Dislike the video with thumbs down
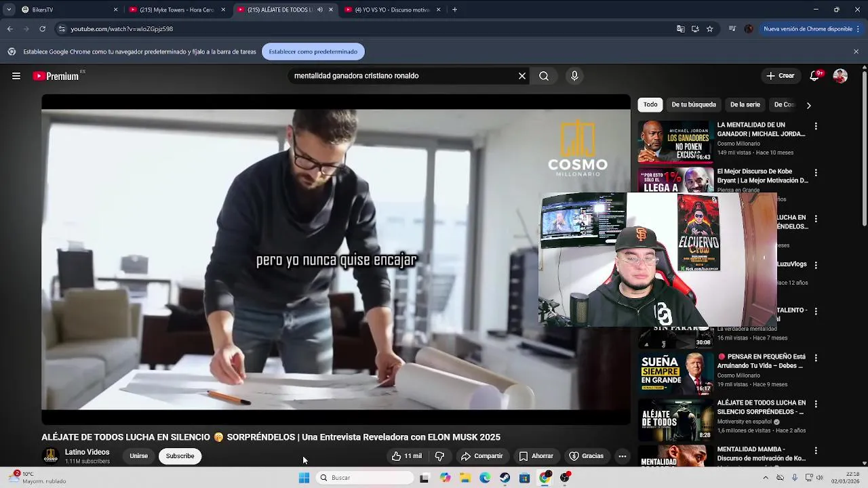 tap(439, 456)
